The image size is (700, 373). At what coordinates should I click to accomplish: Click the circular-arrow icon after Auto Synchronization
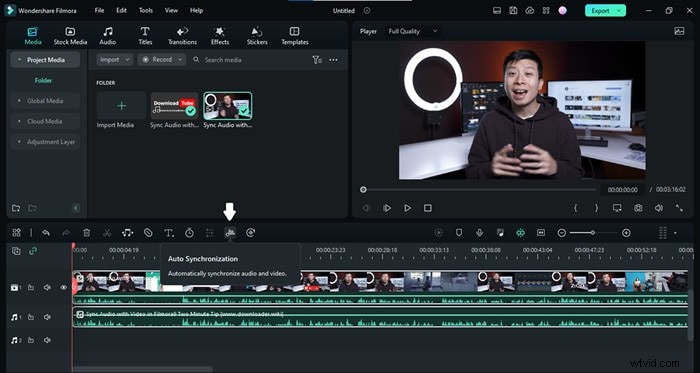(x=250, y=232)
